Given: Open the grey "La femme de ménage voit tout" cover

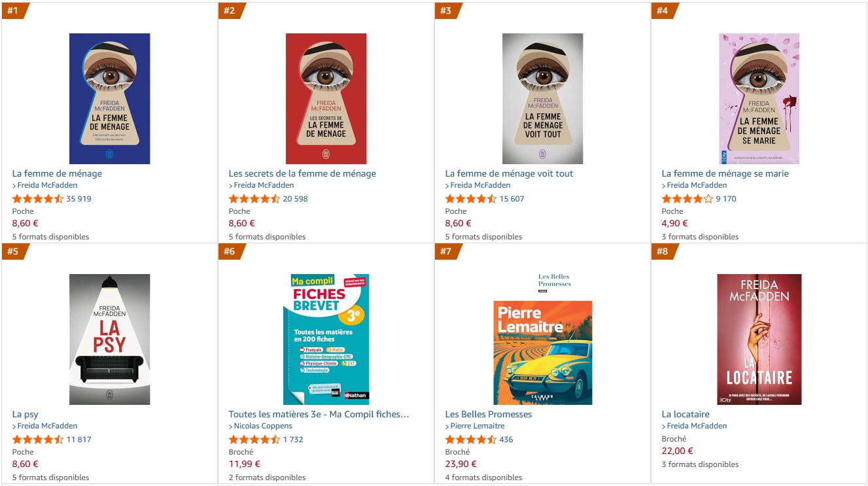Looking at the screenshot, I should [x=542, y=98].
